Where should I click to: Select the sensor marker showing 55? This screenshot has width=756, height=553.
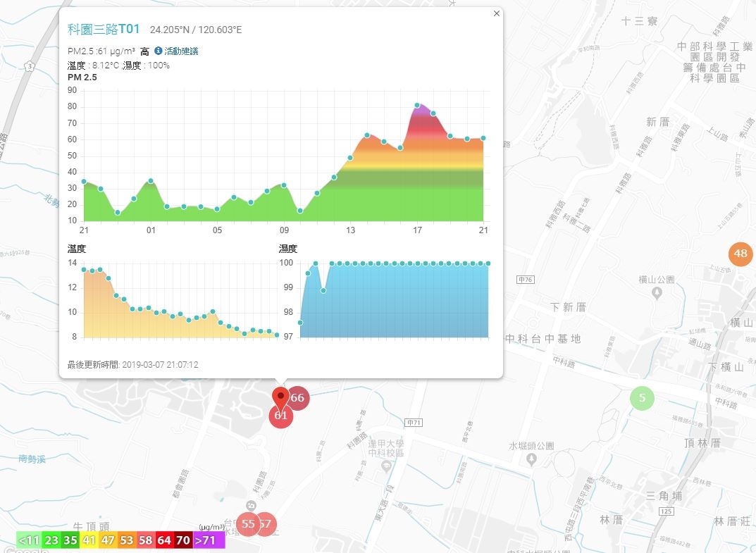point(248,524)
